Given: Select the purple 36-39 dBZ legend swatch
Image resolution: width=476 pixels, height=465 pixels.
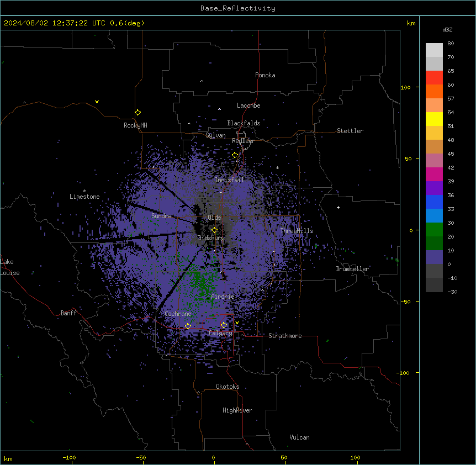Looking at the screenshot, I should [x=434, y=188].
